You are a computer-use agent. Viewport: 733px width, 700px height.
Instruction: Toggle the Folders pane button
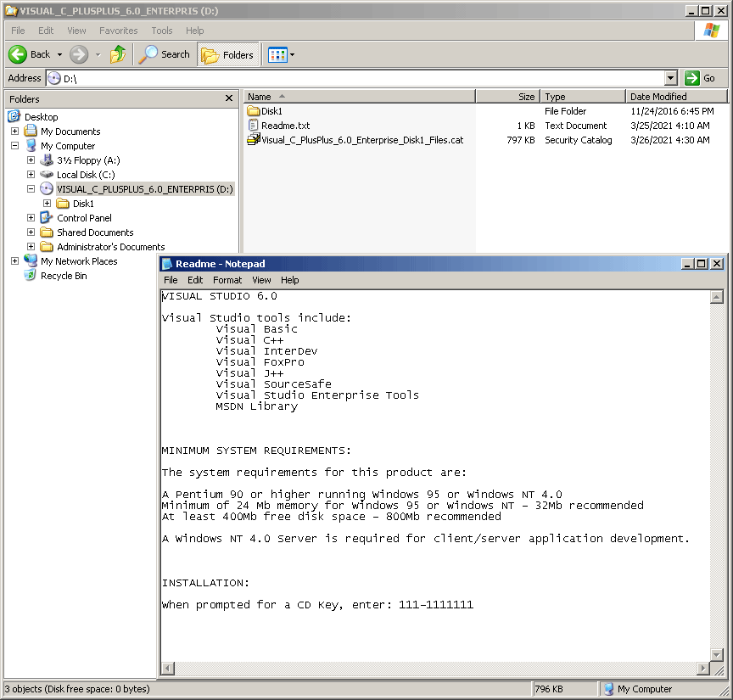(227, 54)
